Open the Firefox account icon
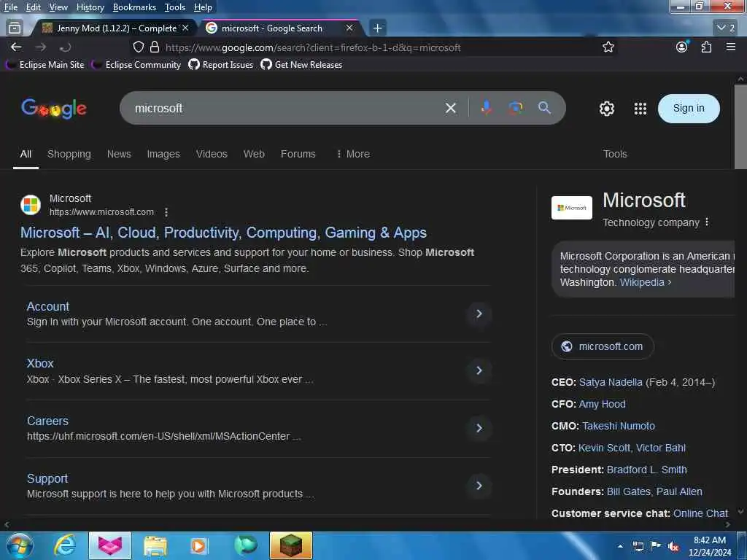The height and width of the screenshot is (560, 747). point(682,47)
